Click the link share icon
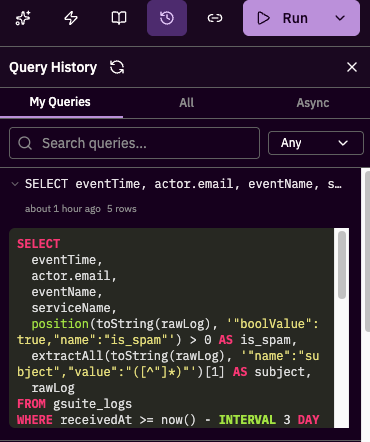 click(x=215, y=18)
